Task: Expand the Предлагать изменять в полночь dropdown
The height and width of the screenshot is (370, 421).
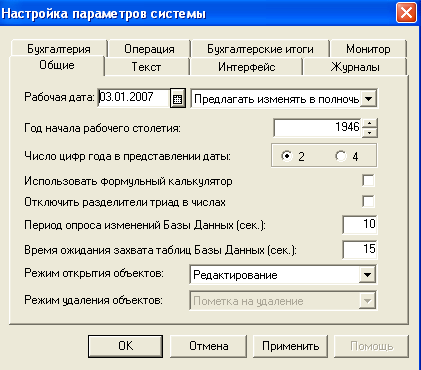Action: coord(368,99)
